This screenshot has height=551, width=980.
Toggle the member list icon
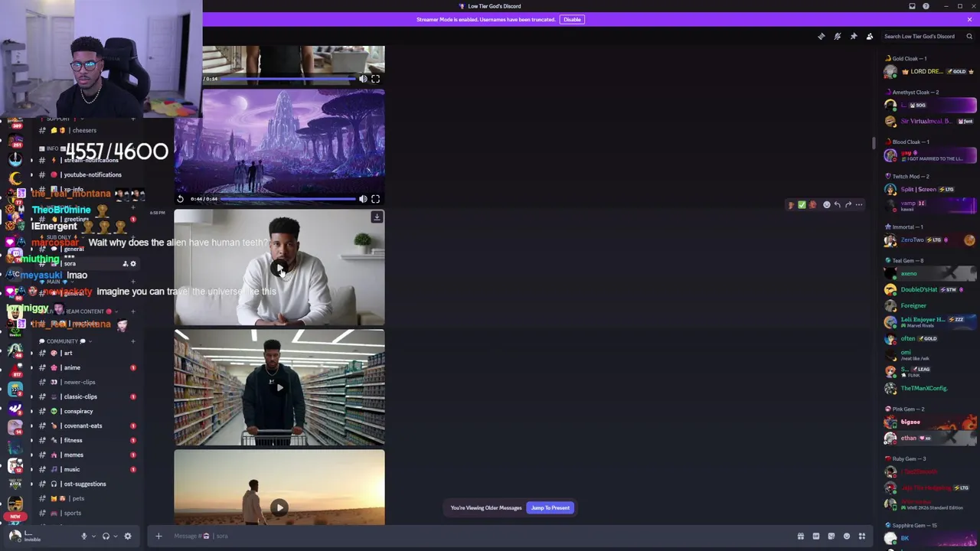coord(870,36)
